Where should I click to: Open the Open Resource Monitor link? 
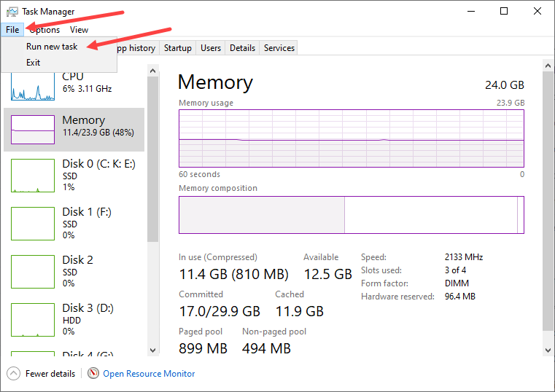point(149,374)
